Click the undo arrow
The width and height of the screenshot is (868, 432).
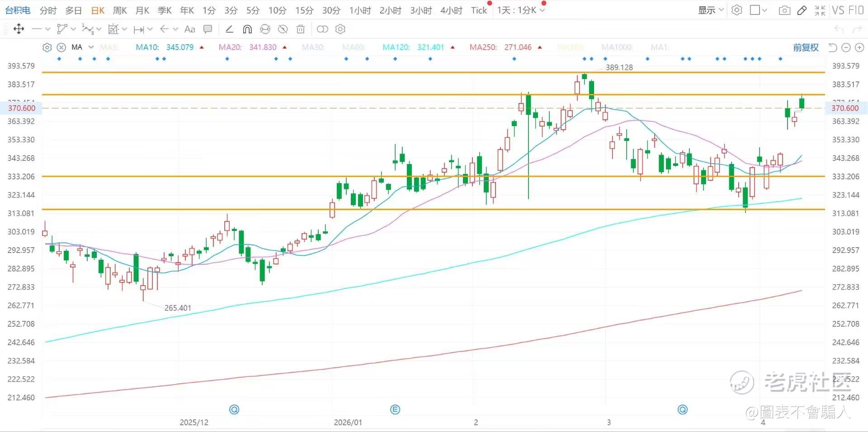[x=839, y=29]
